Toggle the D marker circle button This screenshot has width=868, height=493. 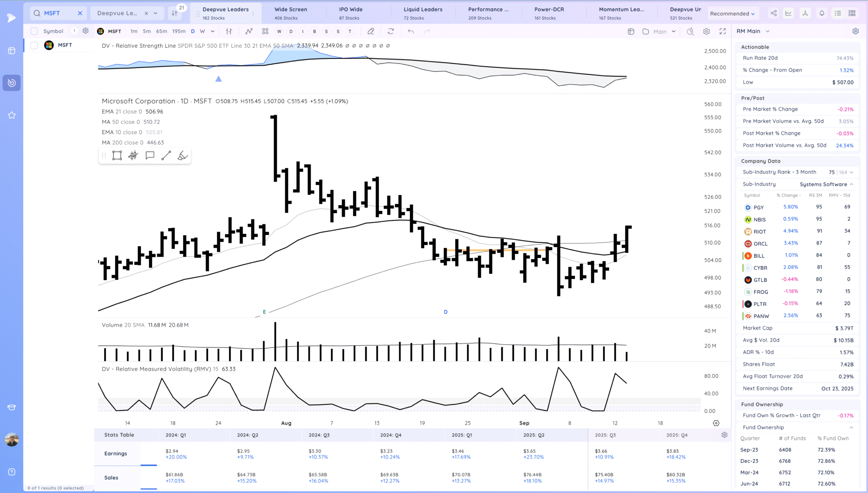[291, 31]
